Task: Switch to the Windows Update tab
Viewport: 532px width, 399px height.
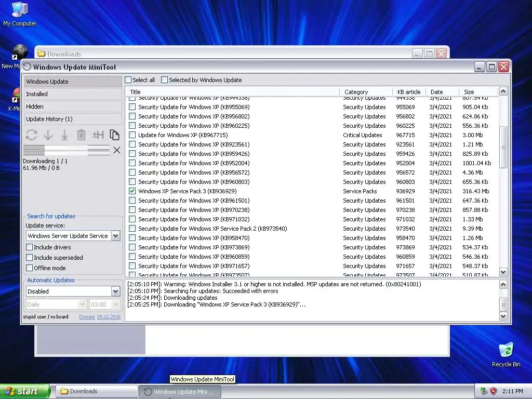Action: click(x=73, y=82)
